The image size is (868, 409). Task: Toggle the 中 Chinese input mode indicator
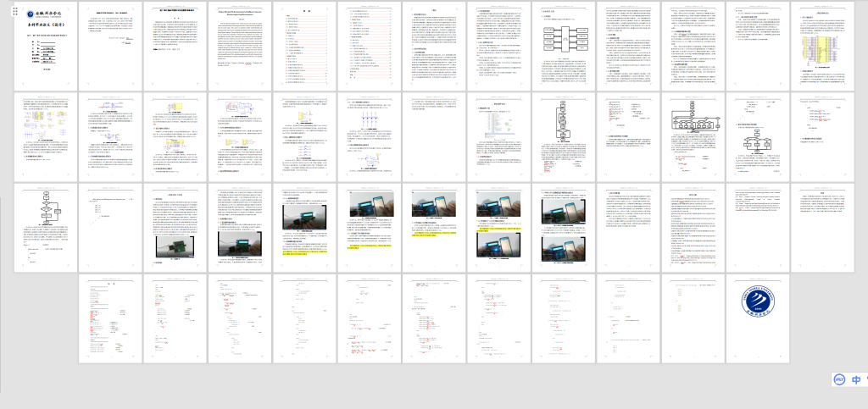[x=858, y=382]
